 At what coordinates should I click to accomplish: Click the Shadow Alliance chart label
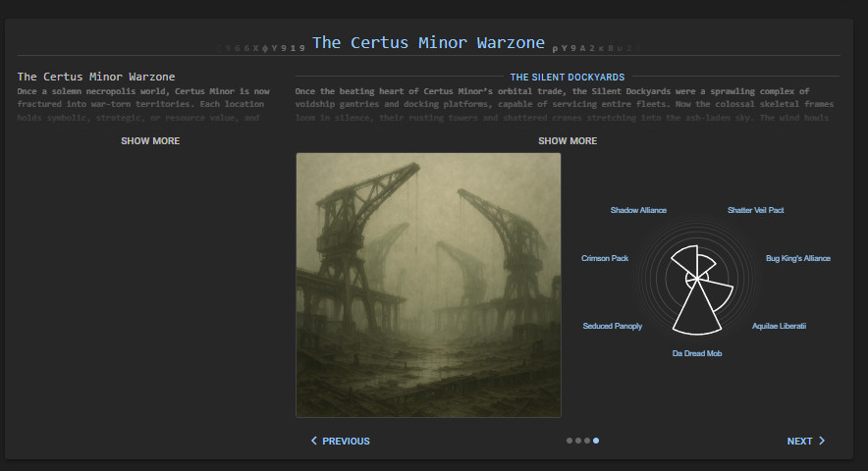(638, 210)
